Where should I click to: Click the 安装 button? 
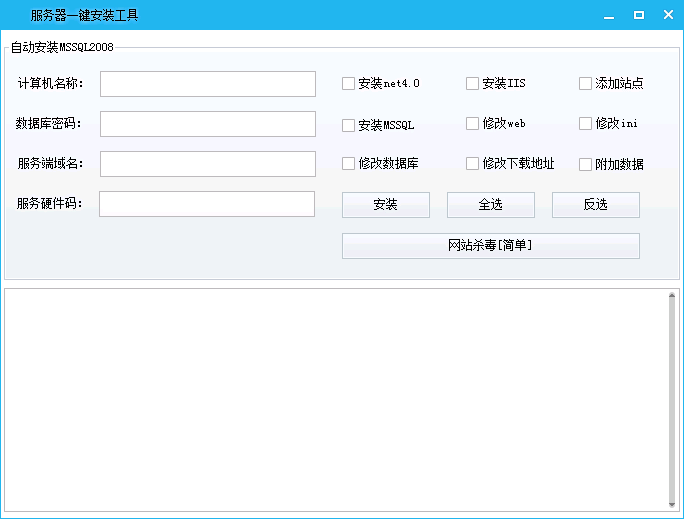point(385,205)
